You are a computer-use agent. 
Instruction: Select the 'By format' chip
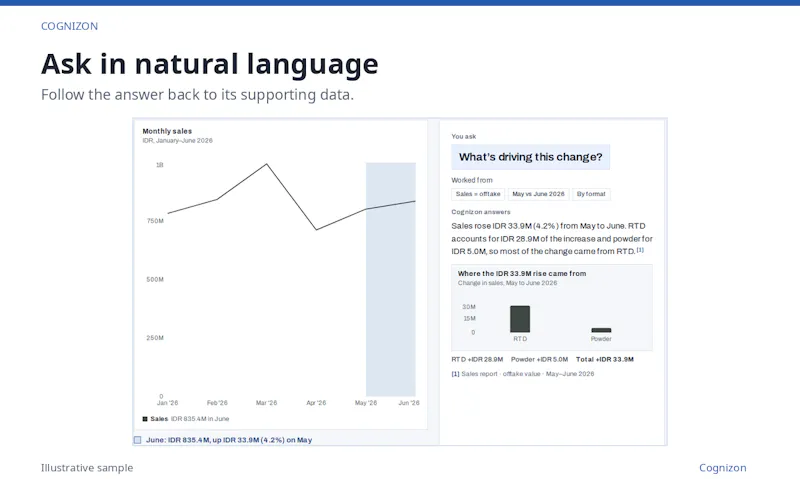(591, 194)
